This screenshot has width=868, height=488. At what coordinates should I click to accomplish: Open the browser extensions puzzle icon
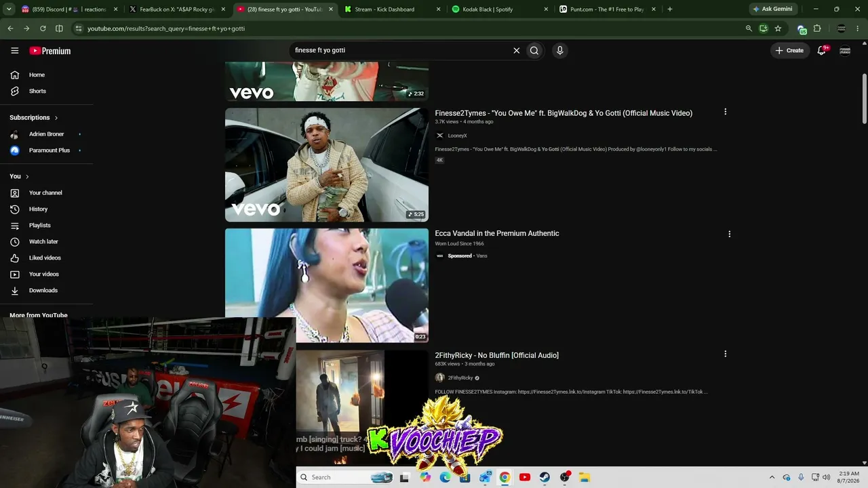(817, 28)
